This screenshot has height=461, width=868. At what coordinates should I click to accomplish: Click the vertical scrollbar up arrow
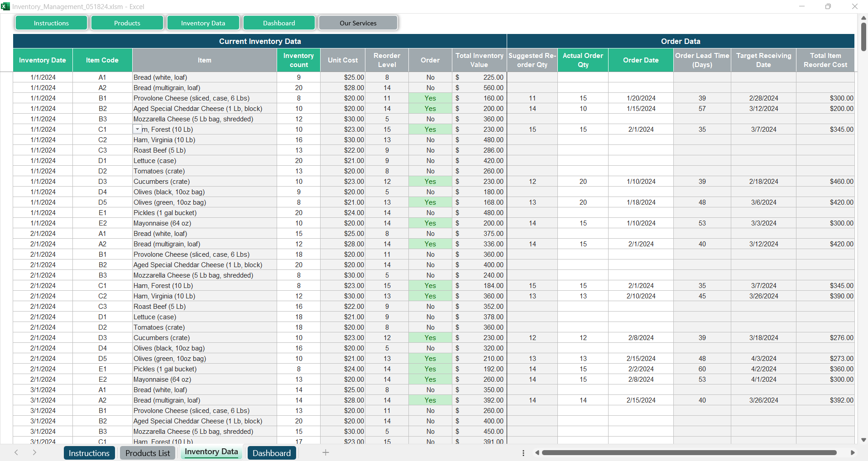pyautogui.click(x=863, y=18)
